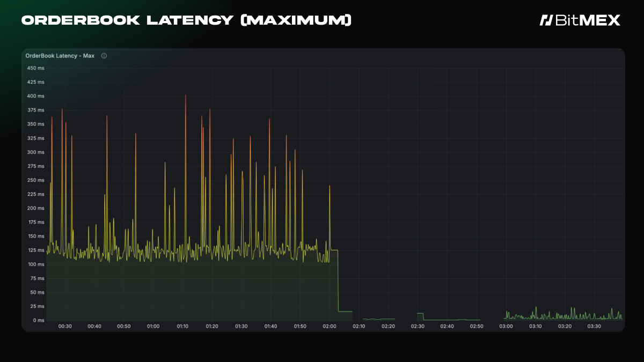Click the tallest latency spike near 01:10
Screen dimensions: 644x362
pos(186,97)
